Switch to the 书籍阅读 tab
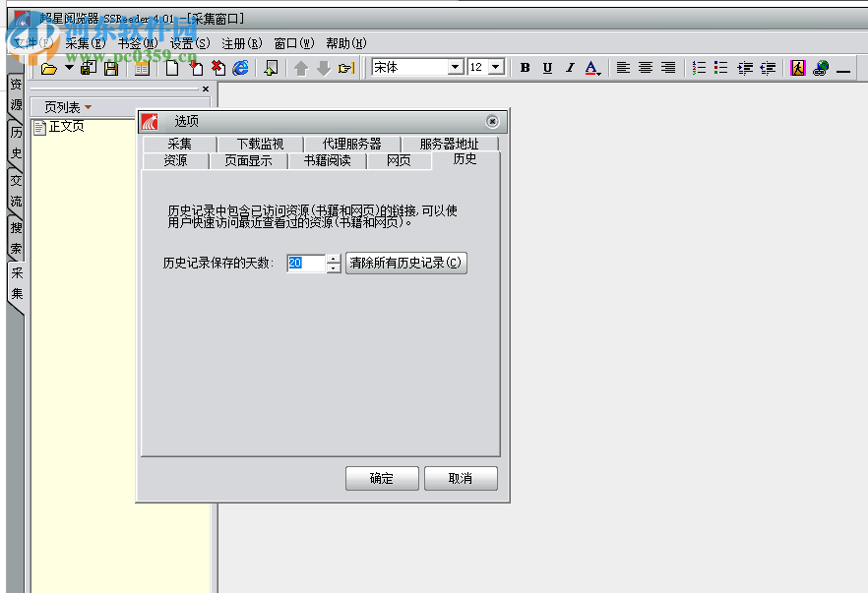The width and height of the screenshot is (868, 593). pos(327,160)
